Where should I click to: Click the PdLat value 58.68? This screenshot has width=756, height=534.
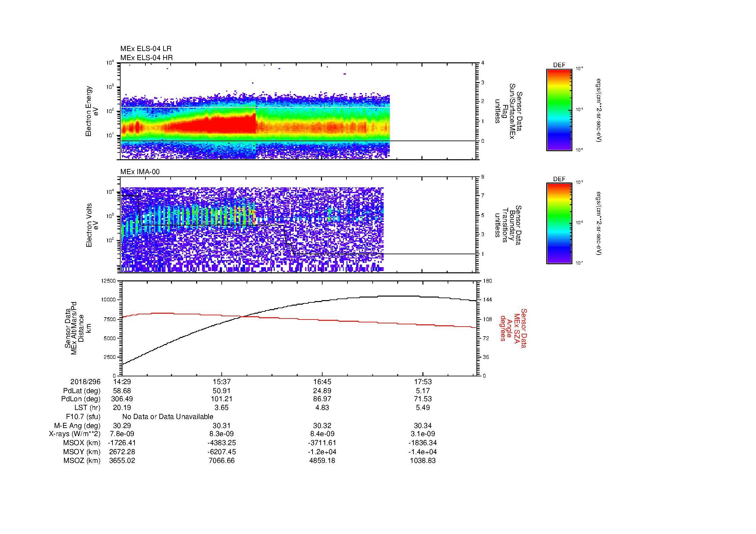[x=122, y=391]
